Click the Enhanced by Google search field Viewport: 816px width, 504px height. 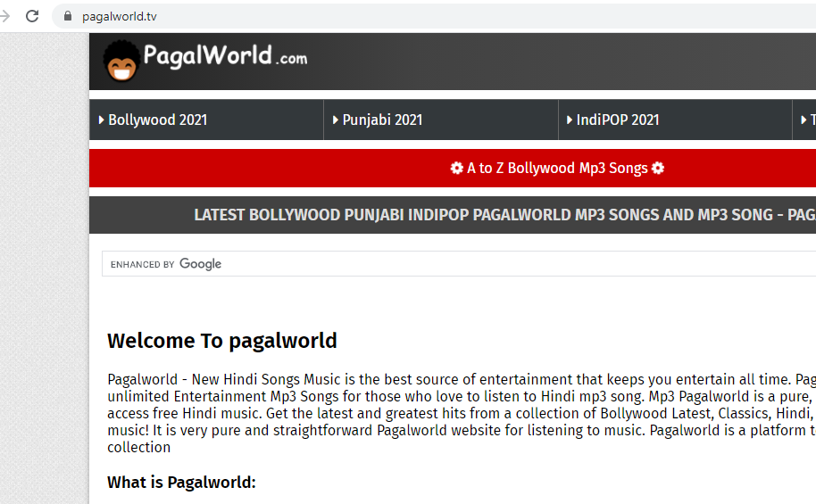pos(459,264)
